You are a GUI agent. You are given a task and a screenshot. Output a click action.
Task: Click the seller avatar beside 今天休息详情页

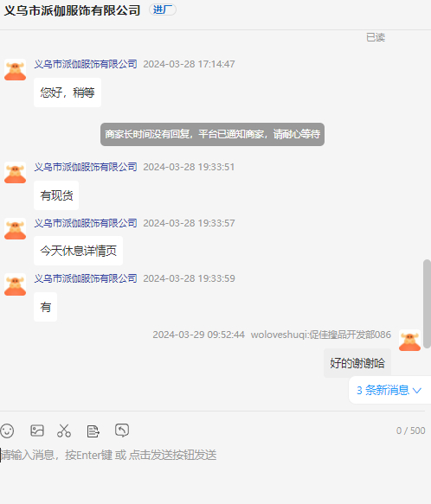coord(15,228)
